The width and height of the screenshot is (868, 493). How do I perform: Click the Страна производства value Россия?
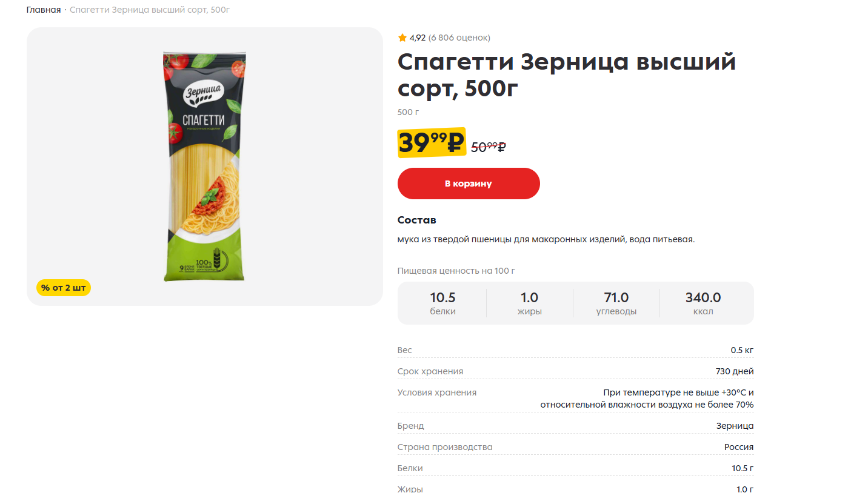click(x=739, y=447)
